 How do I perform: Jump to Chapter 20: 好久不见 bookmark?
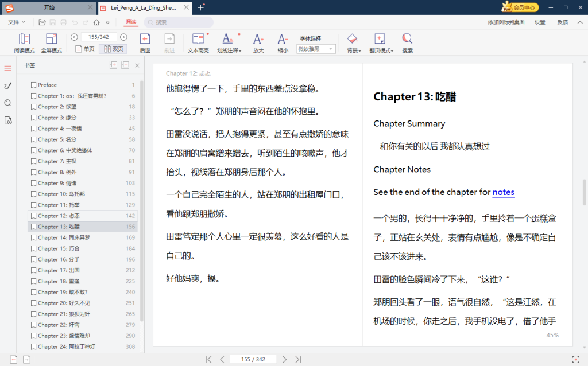point(83,303)
